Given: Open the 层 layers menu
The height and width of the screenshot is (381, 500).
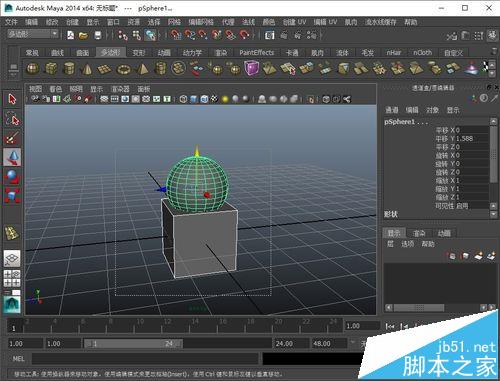Looking at the screenshot, I should [x=390, y=244].
